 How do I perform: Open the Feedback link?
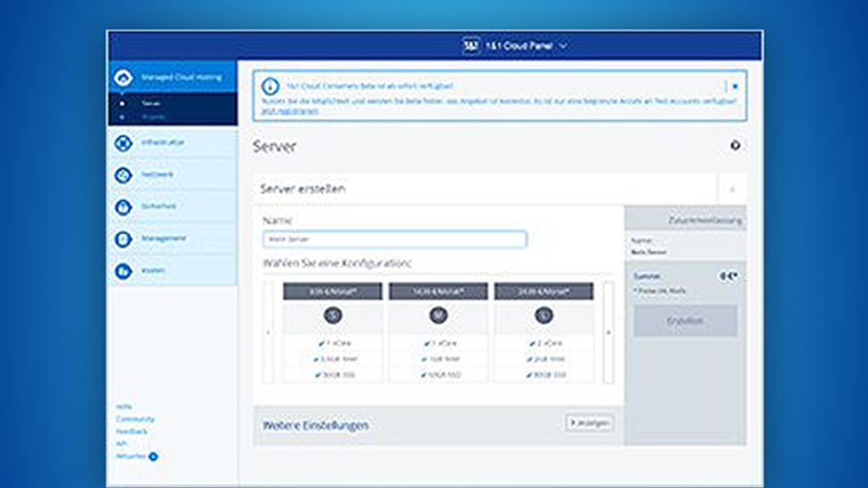tap(132, 431)
